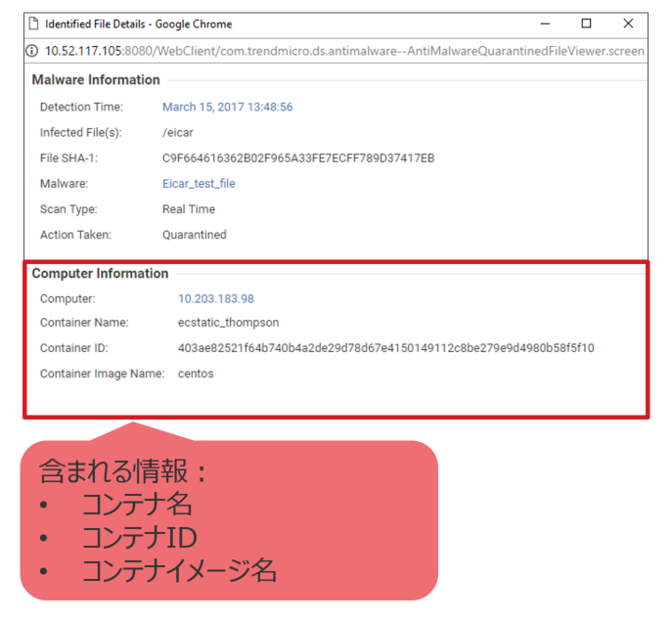The image size is (672, 621).
Task: Click the /eicar infected file path
Action: [x=177, y=133]
